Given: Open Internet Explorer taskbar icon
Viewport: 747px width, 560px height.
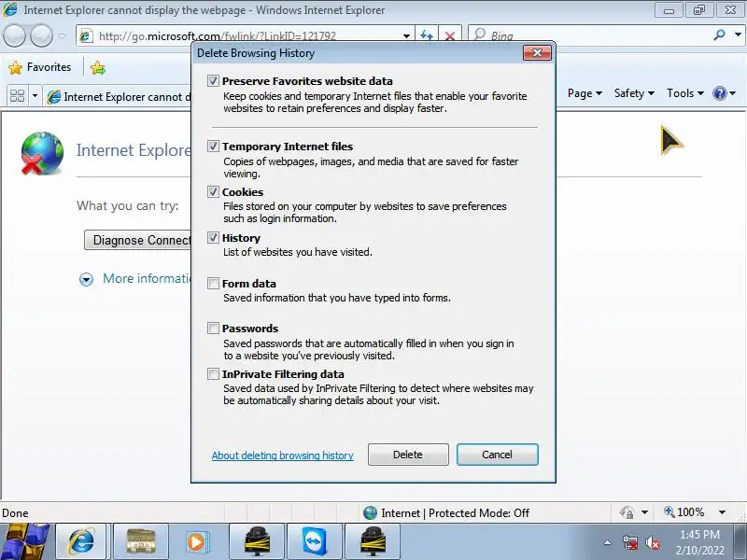Looking at the screenshot, I should 81,541.
